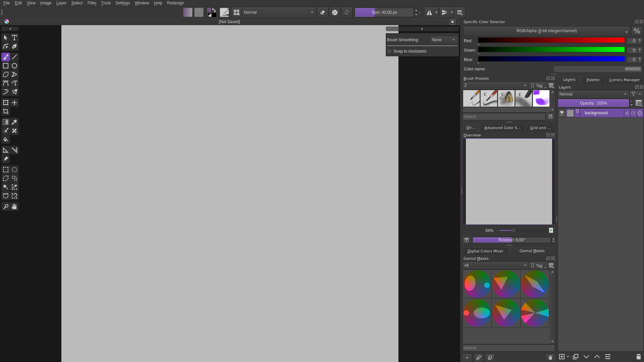Viewport: 644px width, 362px height.
Task: Select the Crop tool
Action: 6,111
